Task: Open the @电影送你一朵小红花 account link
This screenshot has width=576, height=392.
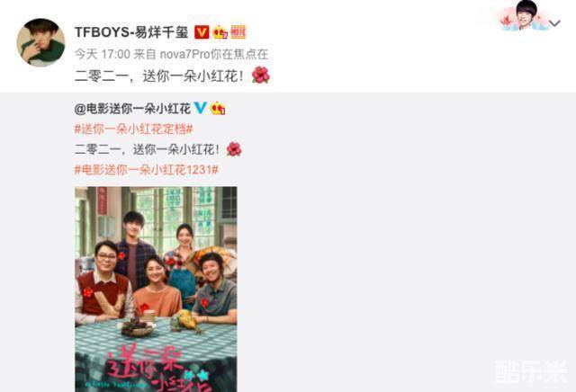Action: coord(132,109)
